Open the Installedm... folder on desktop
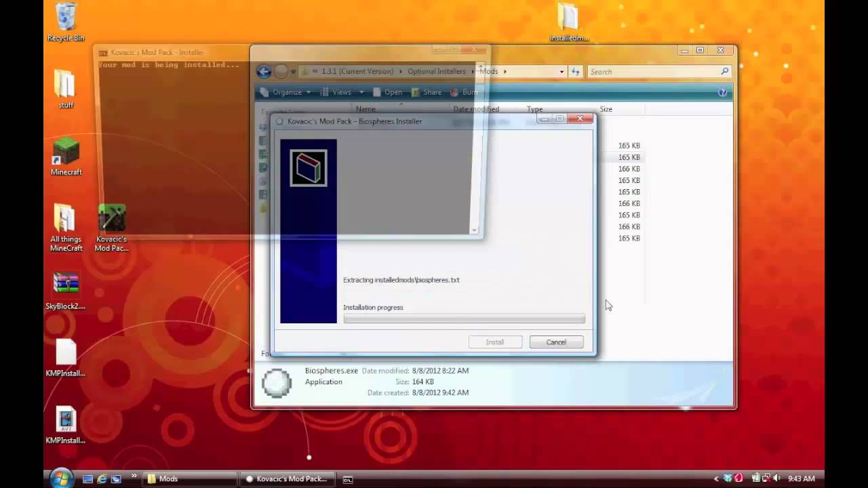The width and height of the screenshot is (868, 488). coord(568,22)
